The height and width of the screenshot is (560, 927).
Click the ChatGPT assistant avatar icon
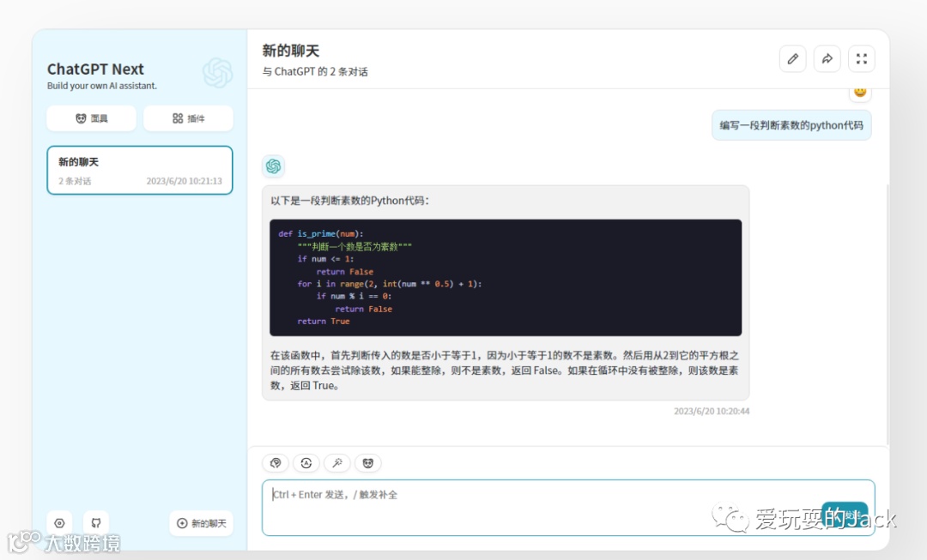273,166
